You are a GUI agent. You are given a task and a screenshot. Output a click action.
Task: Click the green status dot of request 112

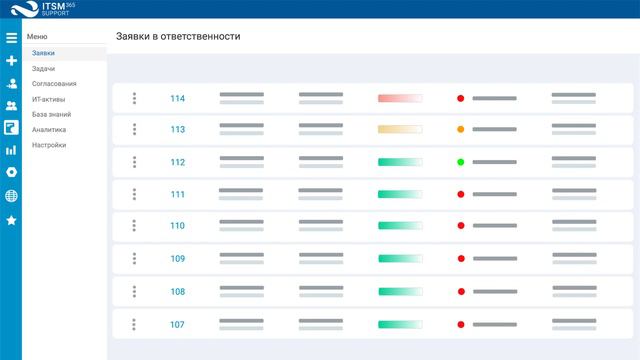coord(460,162)
